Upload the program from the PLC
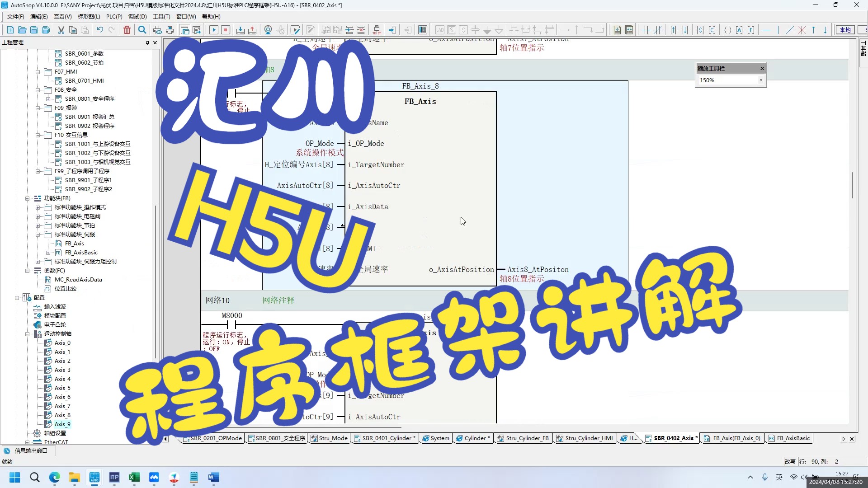 pyautogui.click(x=253, y=30)
